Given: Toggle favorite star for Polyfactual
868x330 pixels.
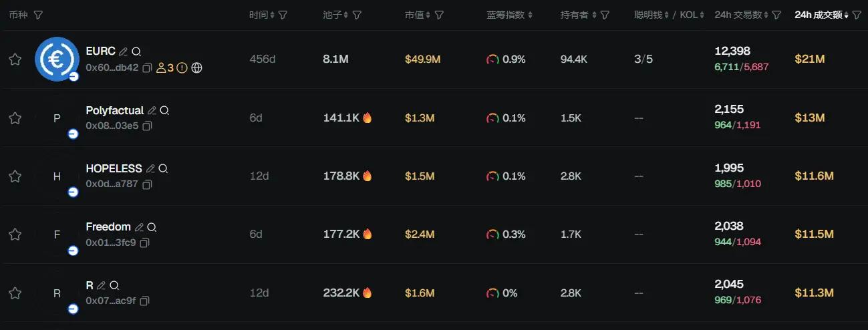Looking at the screenshot, I should click(15, 118).
